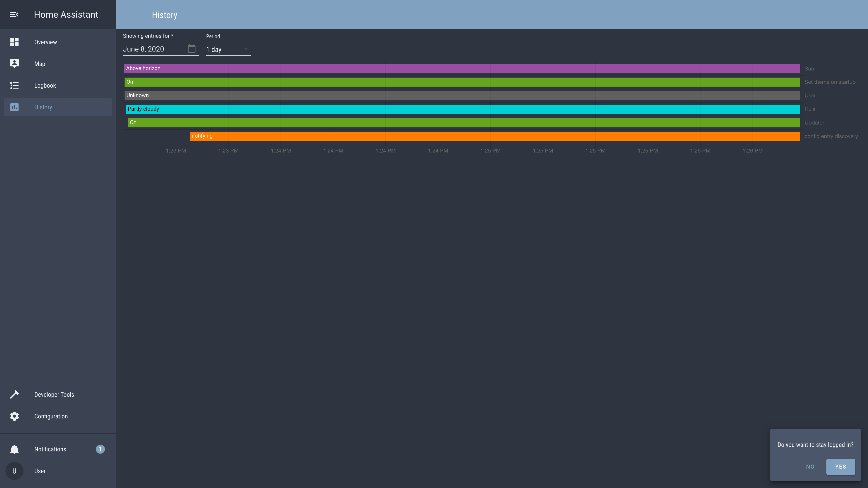
Task: Go to the Map menu item
Action: (40, 64)
